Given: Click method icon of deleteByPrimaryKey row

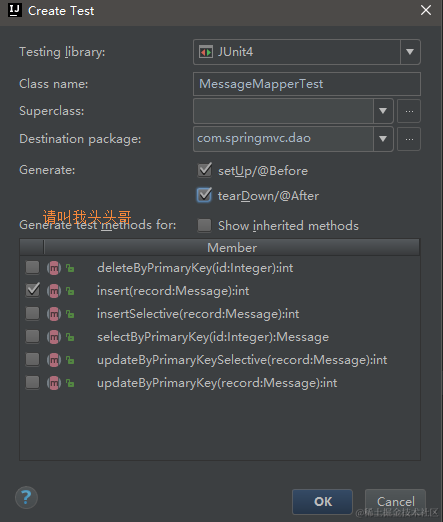Looking at the screenshot, I should point(54,268).
